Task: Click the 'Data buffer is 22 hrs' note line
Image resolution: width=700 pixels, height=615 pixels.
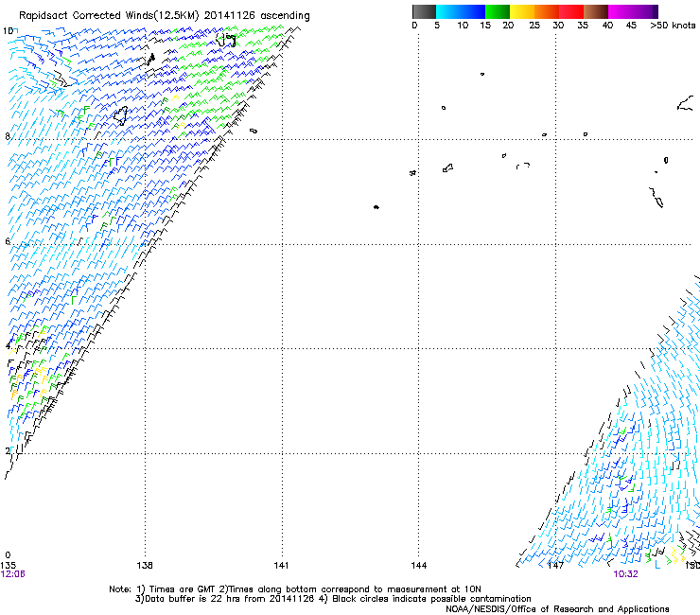Action: [333, 599]
